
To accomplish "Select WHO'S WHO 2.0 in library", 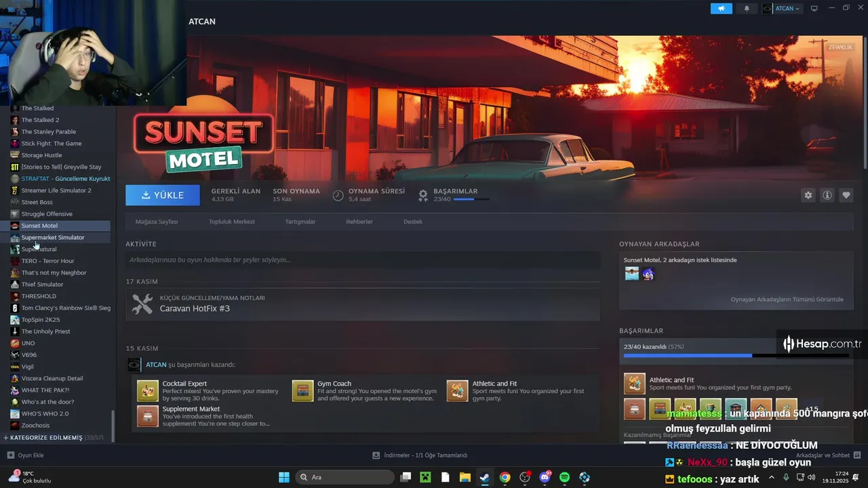I will pyautogui.click(x=45, y=413).
